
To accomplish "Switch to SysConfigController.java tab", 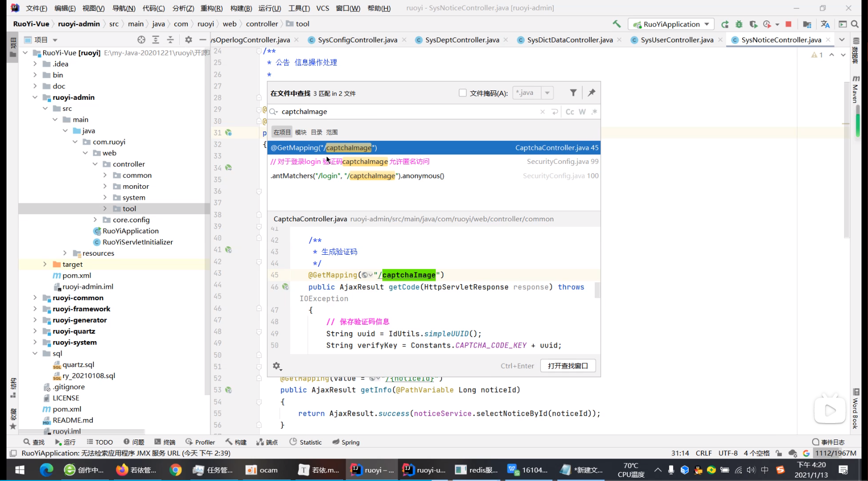I will coord(358,39).
